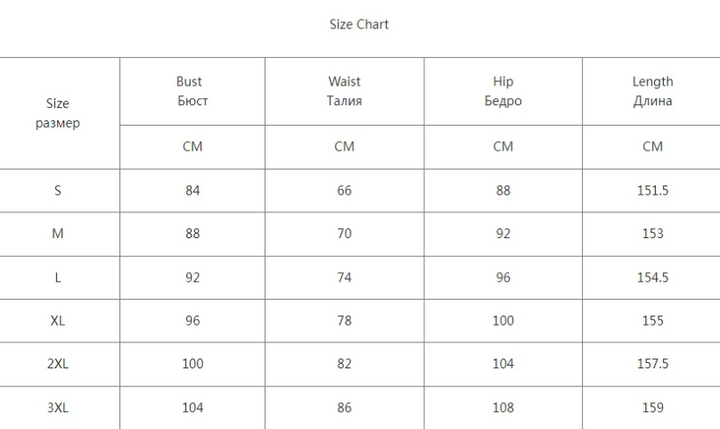The width and height of the screenshot is (720, 429).
Task: Click the 151.5 length value
Action: [x=652, y=190]
